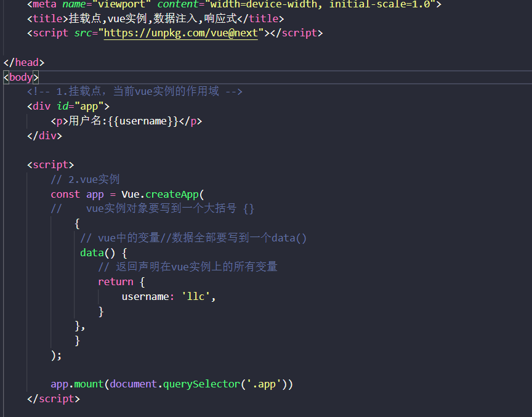This screenshot has height=417, width=532.
Task: Click the comment 'vue中的变量//数据全部要写到一个data()'
Action: pyautogui.click(x=193, y=238)
